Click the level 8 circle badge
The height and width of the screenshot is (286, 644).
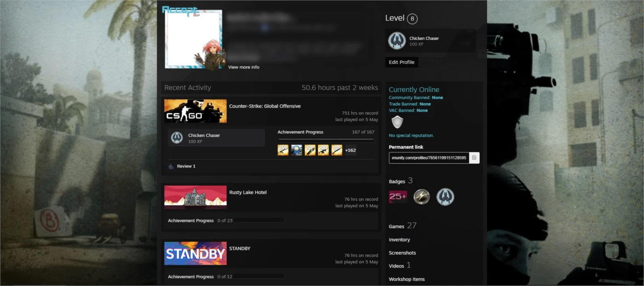click(x=412, y=19)
